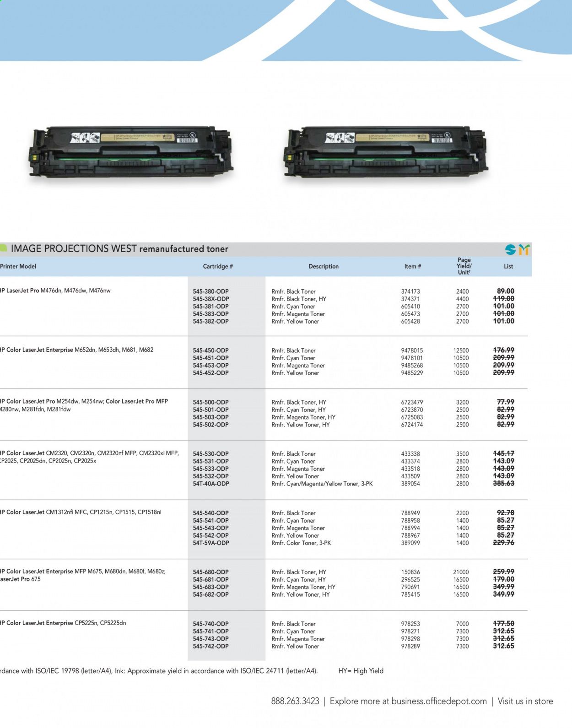
Task: Select item number 9478015
Action: click(x=412, y=351)
